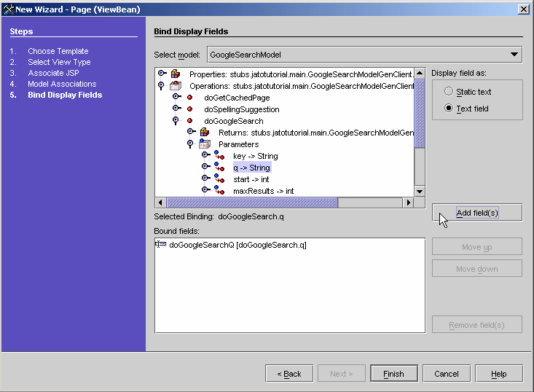Click the red dot icon beside doSpellingSuggestion
The image size is (534, 392).
(x=190, y=109)
